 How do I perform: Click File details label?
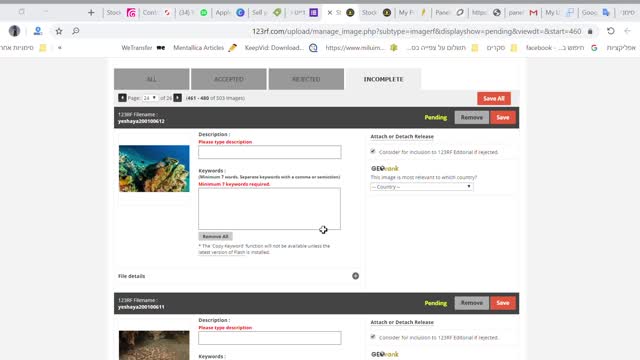131,276
